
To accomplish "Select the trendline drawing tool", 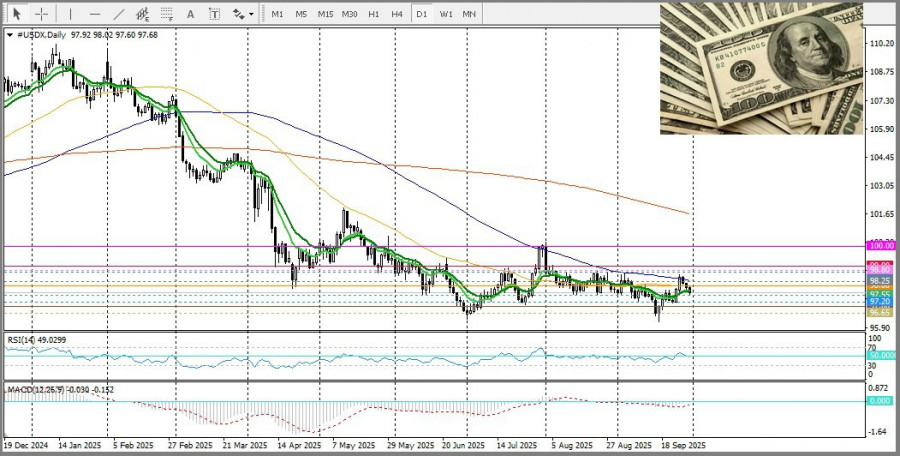I will click(119, 14).
